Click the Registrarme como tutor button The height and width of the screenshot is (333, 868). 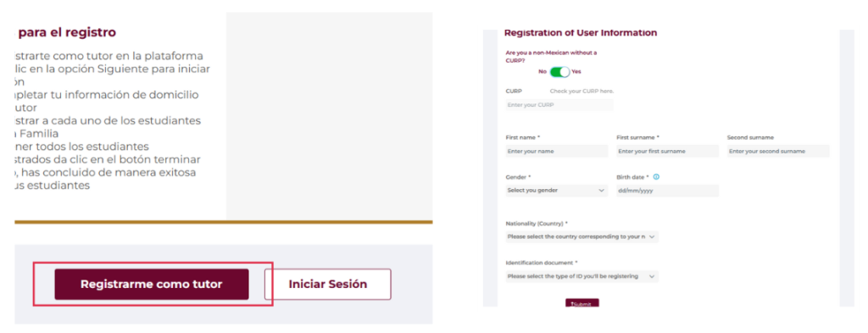click(x=151, y=285)
